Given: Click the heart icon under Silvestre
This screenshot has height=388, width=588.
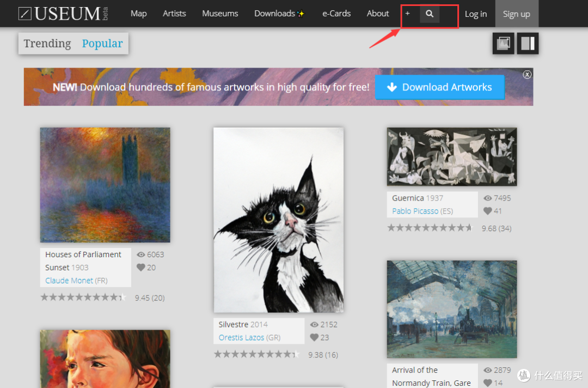Looking at the screenshot, I should click(x=314, y=337).
